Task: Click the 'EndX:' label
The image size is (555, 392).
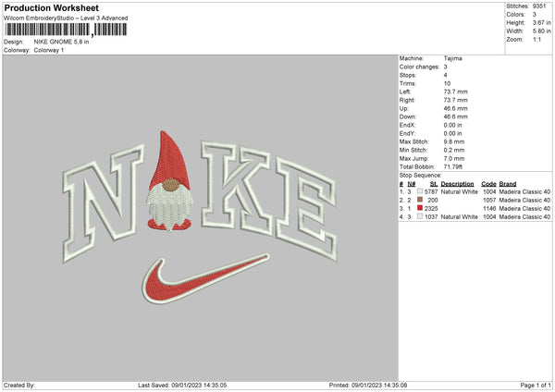Action: 407,125
